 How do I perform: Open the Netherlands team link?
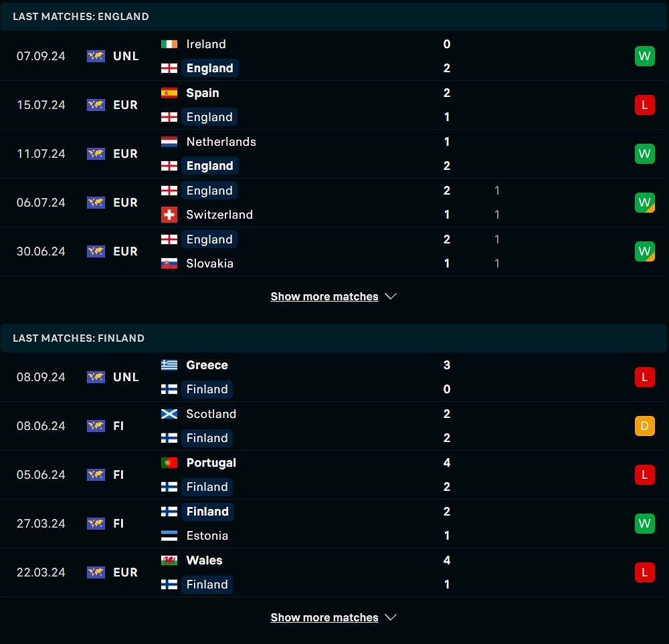click(221, 142)
